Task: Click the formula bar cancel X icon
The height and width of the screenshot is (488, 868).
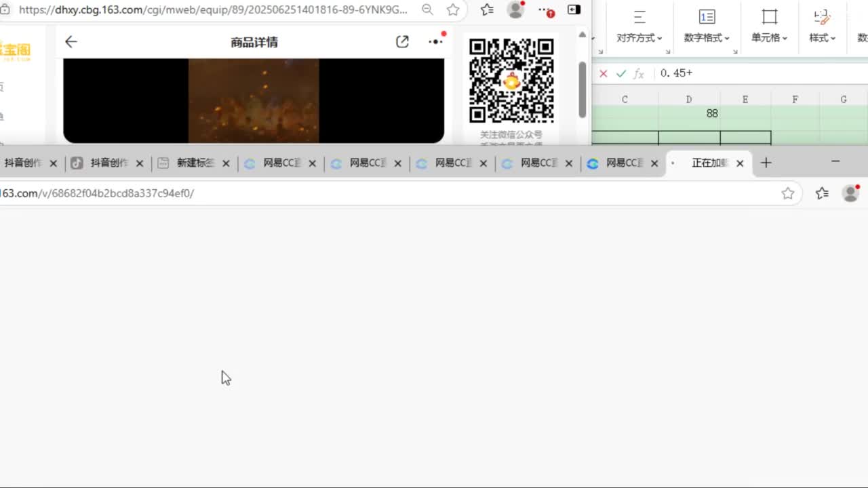Action: 603,73
